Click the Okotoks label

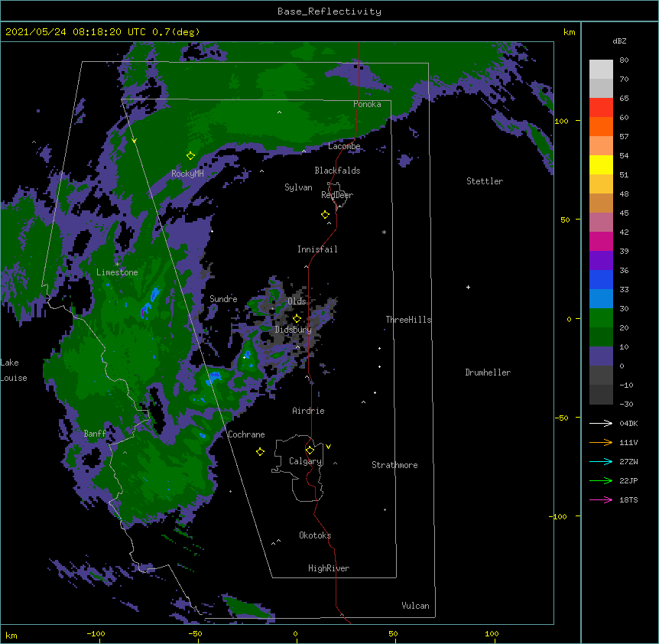tap(315, 535)
